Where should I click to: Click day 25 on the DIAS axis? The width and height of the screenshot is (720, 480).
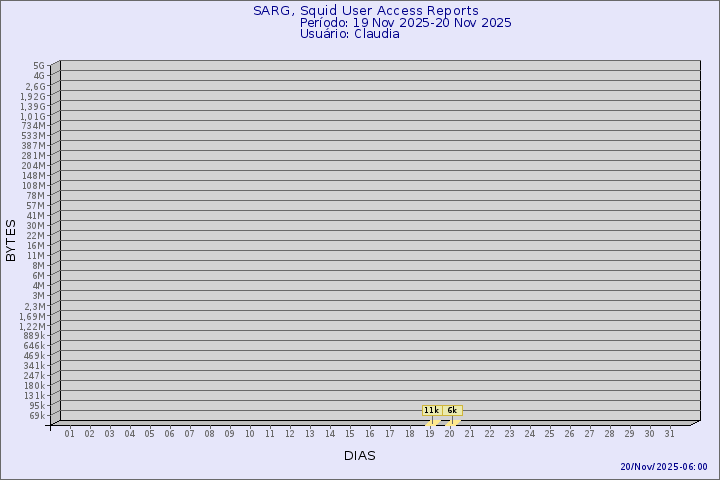tap(549, 433)
